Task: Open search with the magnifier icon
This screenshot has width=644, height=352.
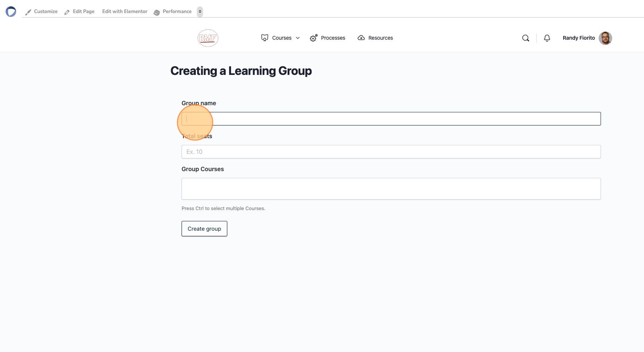Action: [526, 38]
